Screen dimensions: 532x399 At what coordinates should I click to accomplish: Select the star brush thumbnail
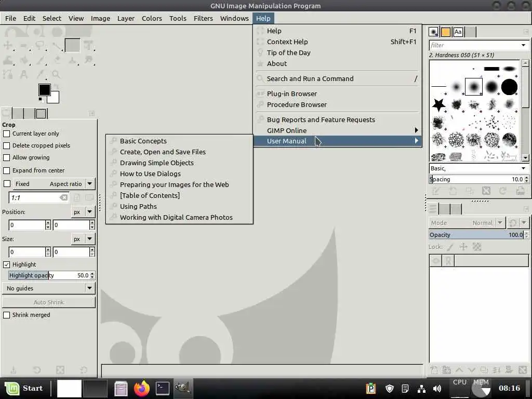coord(438,104)
